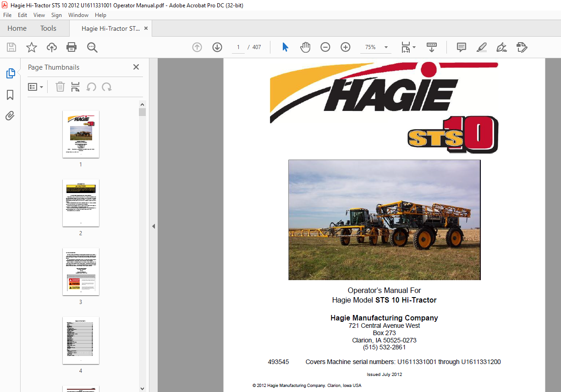Delete selected page with trash icon
The height and width of the screenshot is (392, 561).
click(x=60, y=87)
